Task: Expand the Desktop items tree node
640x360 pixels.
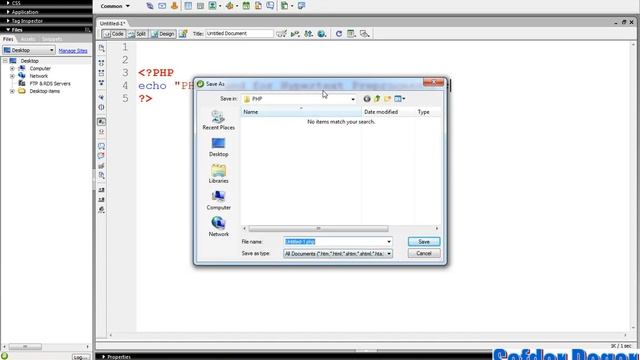Action: pos(12,91)
